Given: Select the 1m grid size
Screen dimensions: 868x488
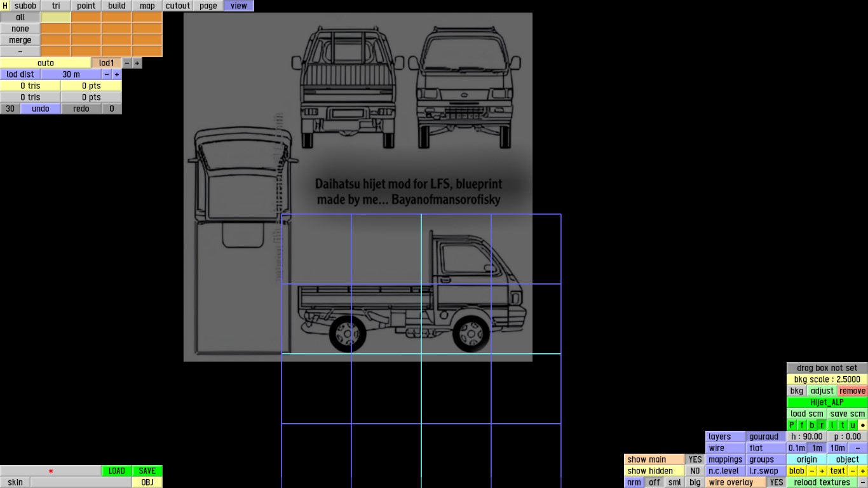Looking at the screenshot, I should (x=817, y=448).
